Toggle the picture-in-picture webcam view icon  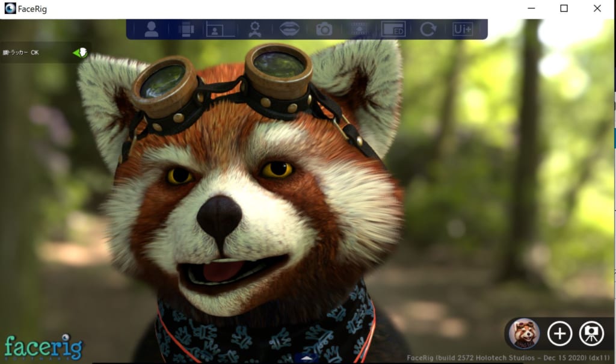[x=220, y=29]
